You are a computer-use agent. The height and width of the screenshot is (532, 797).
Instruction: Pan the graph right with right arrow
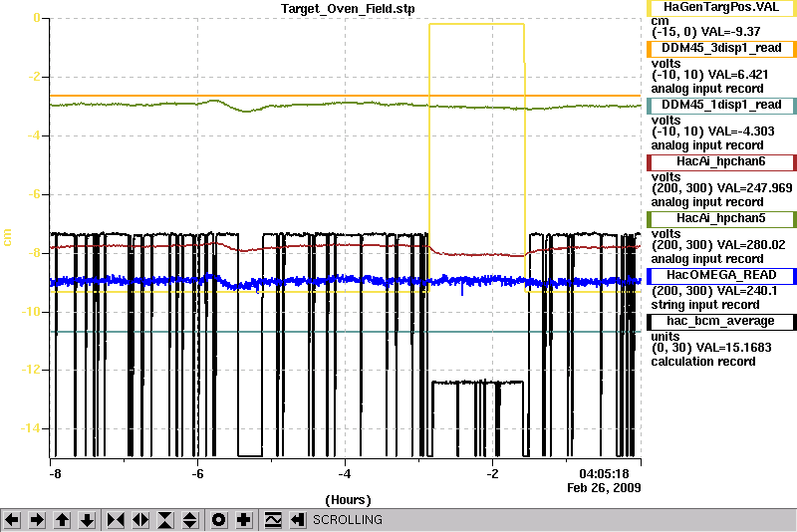[37, 520]
